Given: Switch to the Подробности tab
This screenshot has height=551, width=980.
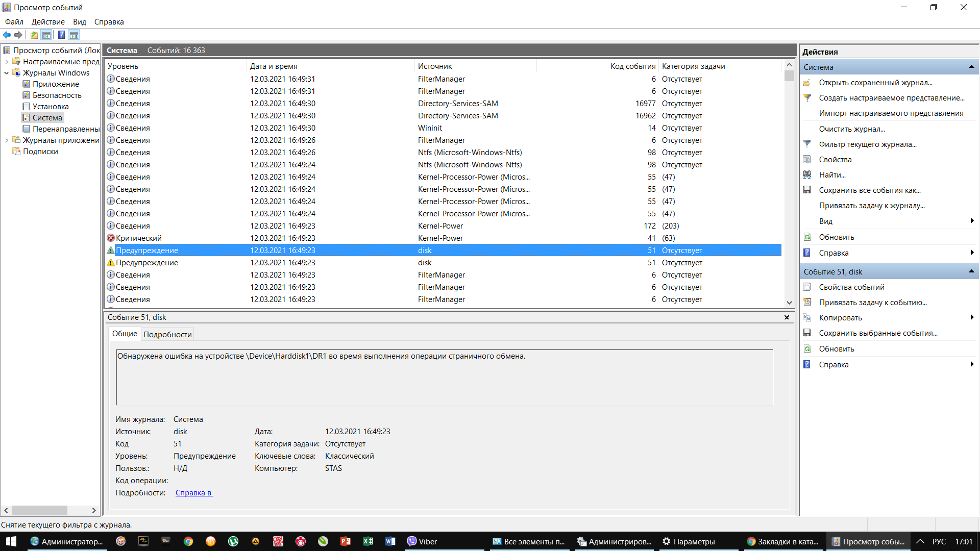Looking at the screenshot, I should click(167, 334).
